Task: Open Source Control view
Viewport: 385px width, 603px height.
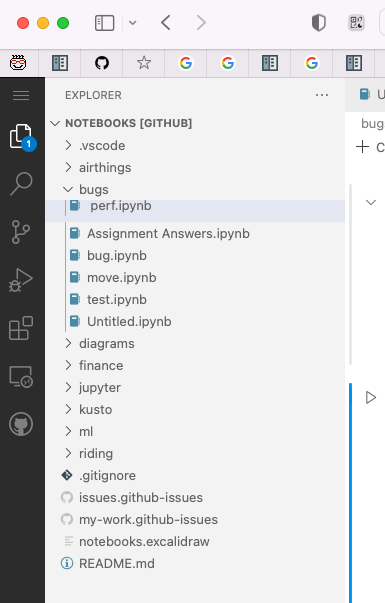Action: [x=21, y=232]
